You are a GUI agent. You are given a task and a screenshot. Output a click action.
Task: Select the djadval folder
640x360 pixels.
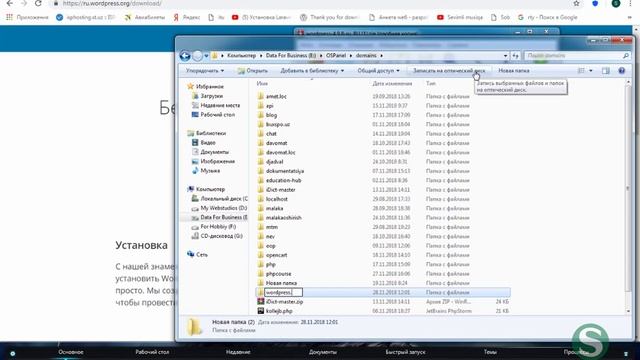274,162
